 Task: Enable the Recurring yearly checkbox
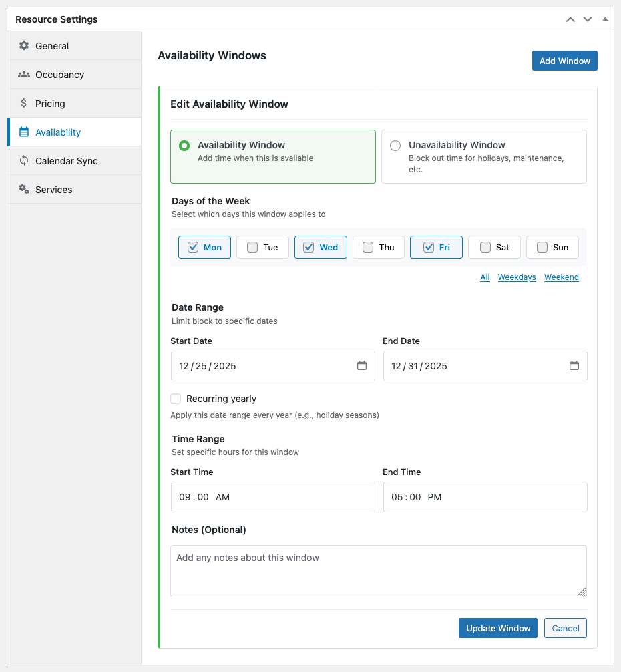176,399
